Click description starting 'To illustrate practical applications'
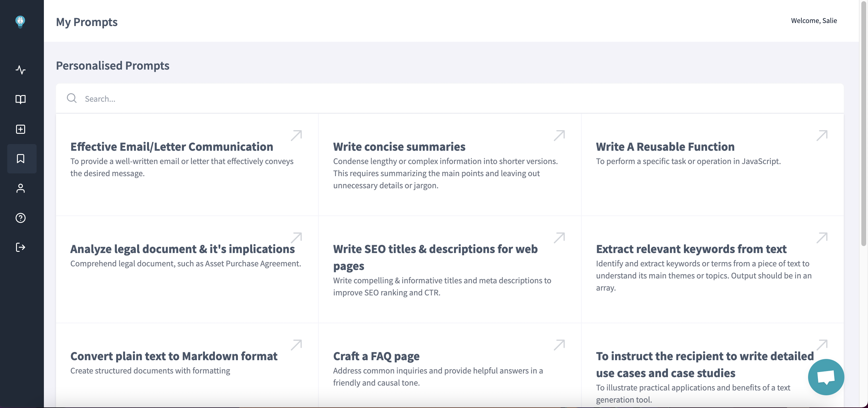 pos(693,394)
